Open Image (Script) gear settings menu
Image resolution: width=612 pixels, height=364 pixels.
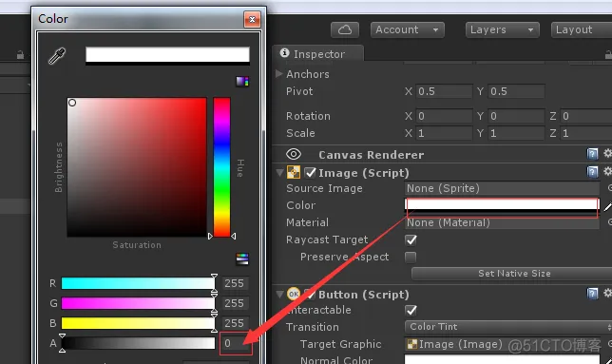[x=607, y=171]
